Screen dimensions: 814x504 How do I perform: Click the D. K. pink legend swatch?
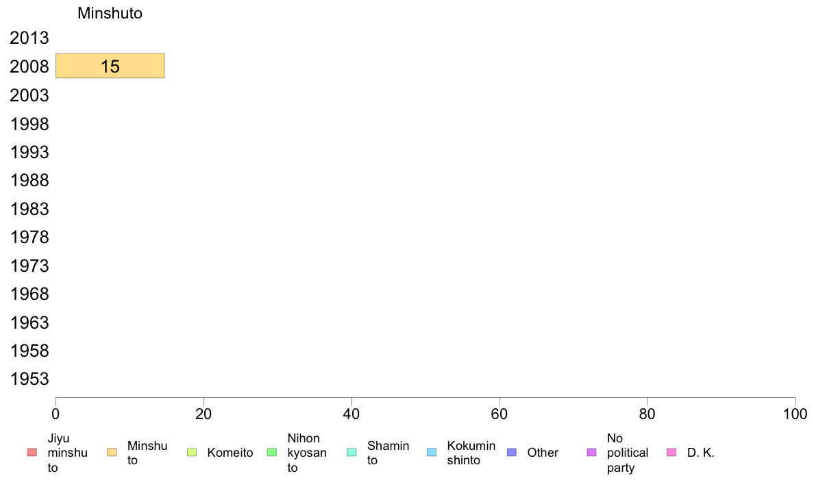[x=671, y=452]
